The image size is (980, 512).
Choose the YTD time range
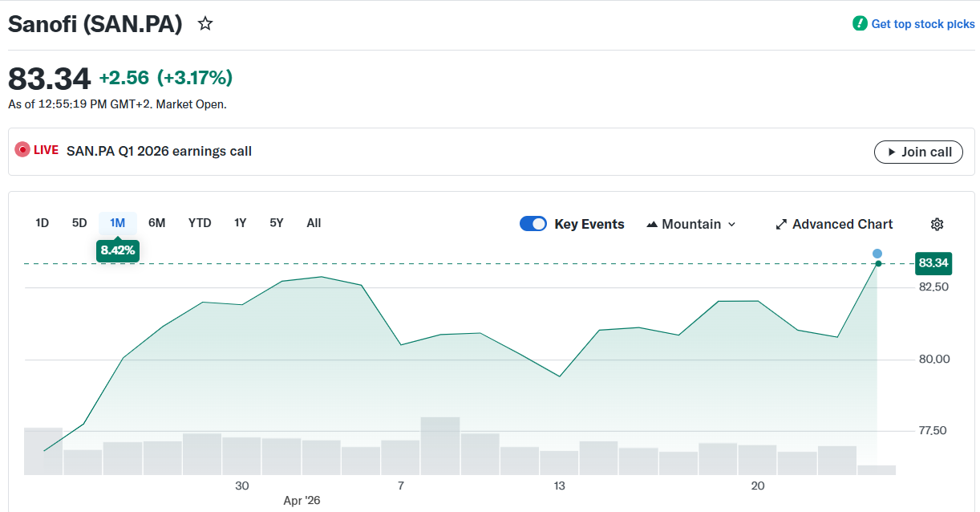[x=200, y=223]
